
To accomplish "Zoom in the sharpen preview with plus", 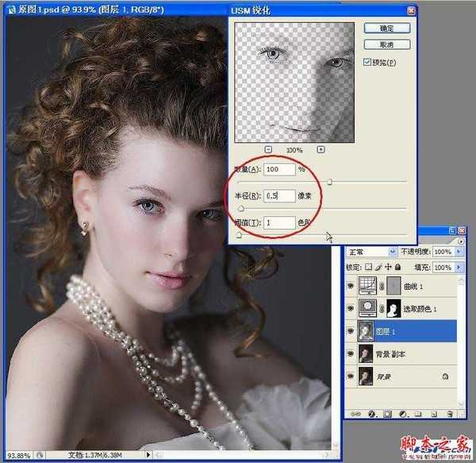I will (x=321, y=149).
